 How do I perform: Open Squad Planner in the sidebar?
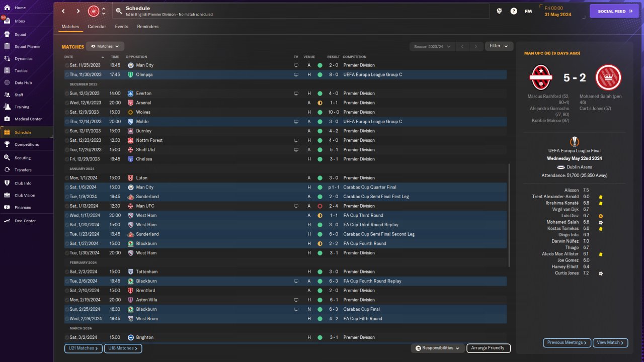pos(26,46)
